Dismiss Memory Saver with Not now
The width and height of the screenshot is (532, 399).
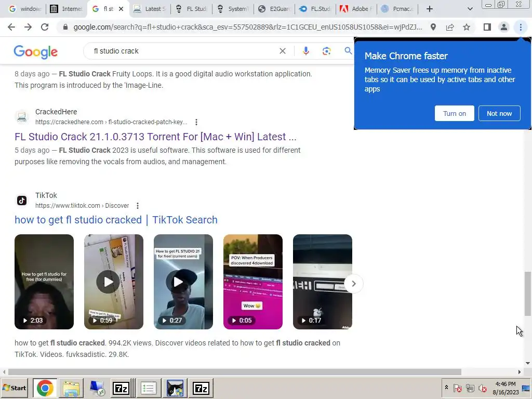499,113
